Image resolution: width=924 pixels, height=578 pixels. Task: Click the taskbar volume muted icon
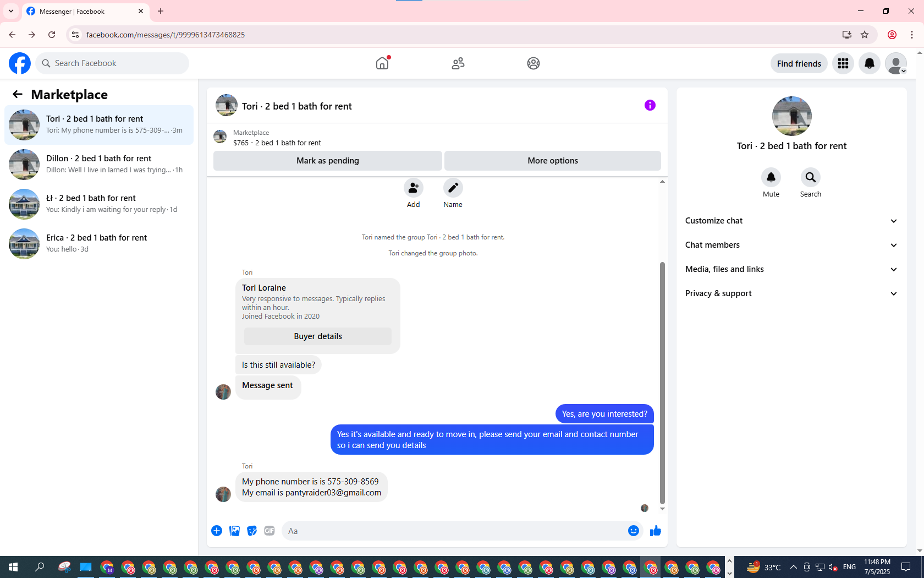tap(833, 567)
